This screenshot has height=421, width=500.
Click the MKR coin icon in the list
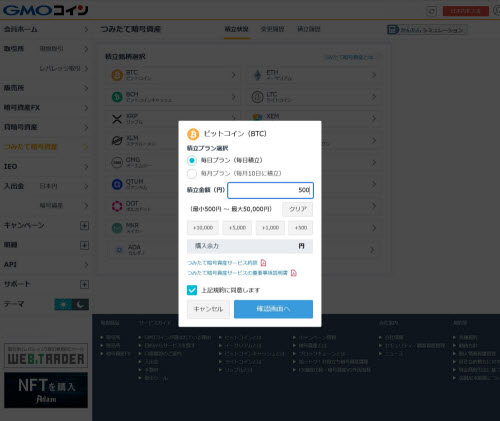[x=117, y=228]
